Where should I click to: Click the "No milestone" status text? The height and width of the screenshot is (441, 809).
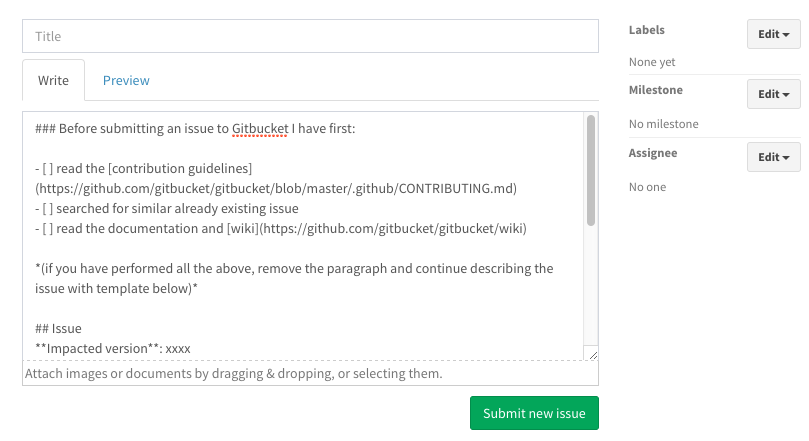[x=664, y=124]
